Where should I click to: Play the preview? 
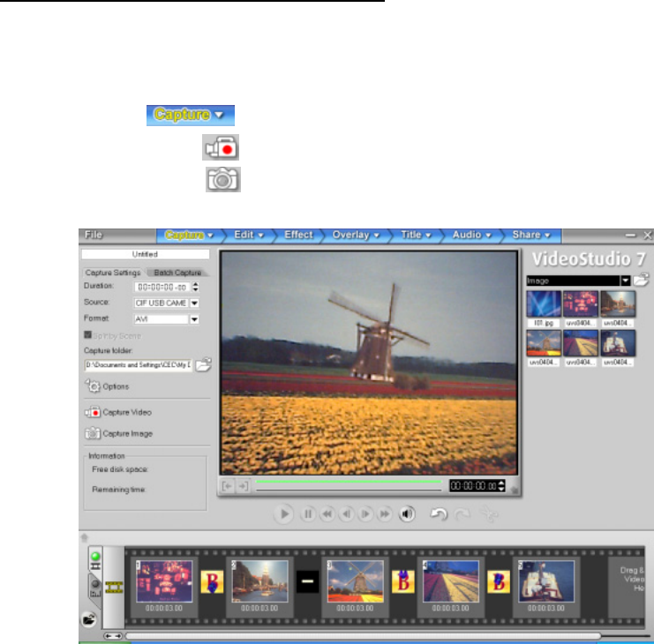click(284, 514)
